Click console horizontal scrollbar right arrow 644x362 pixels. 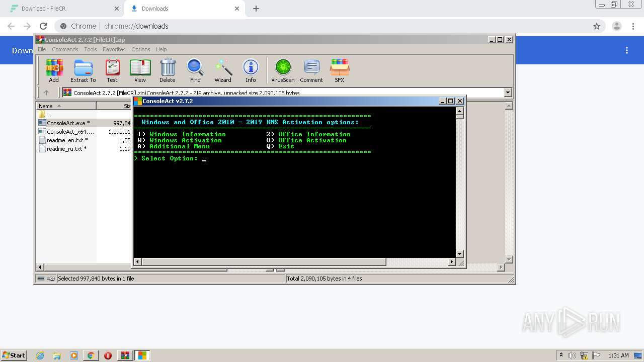coord(451,262)
